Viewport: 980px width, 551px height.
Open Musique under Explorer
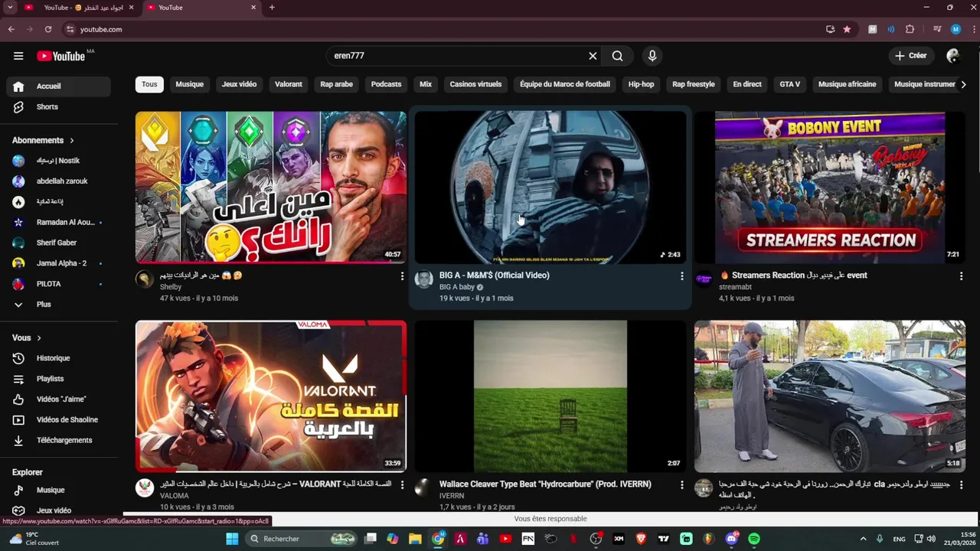(x=58, y=491)
